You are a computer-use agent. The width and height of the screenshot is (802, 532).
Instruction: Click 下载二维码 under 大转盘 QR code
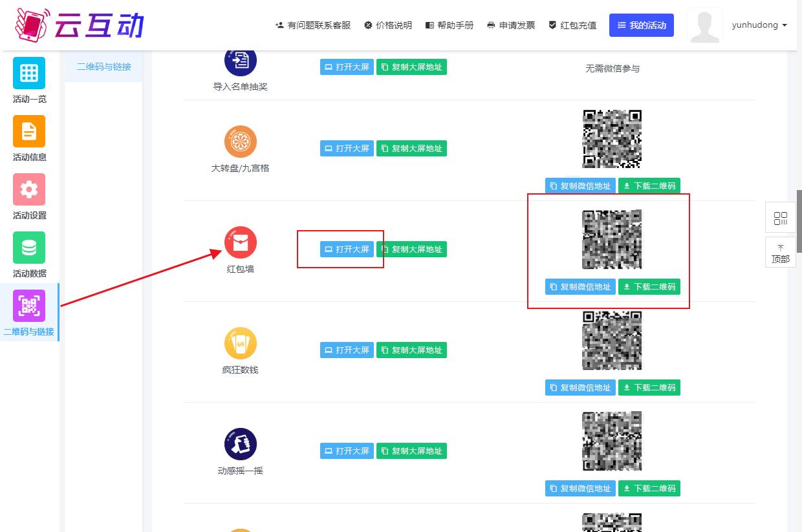(x=649, y=186)
